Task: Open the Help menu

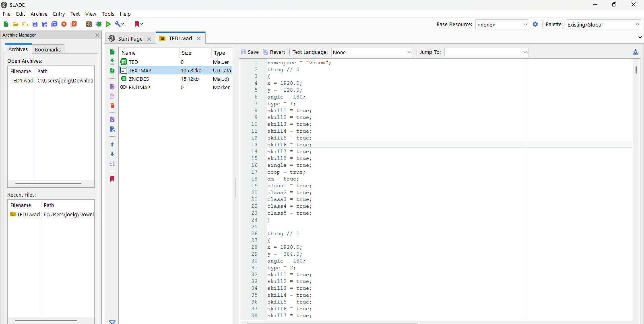Action: pos(125,14)
